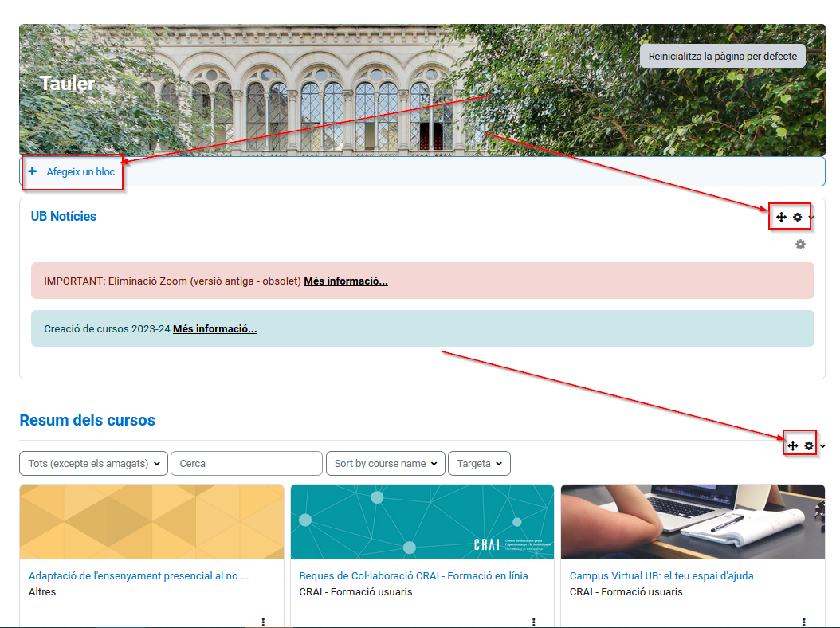Expand the Tots (excepte els amagats) filter
The width and height of the screenshot is (840, 628).
93,463
